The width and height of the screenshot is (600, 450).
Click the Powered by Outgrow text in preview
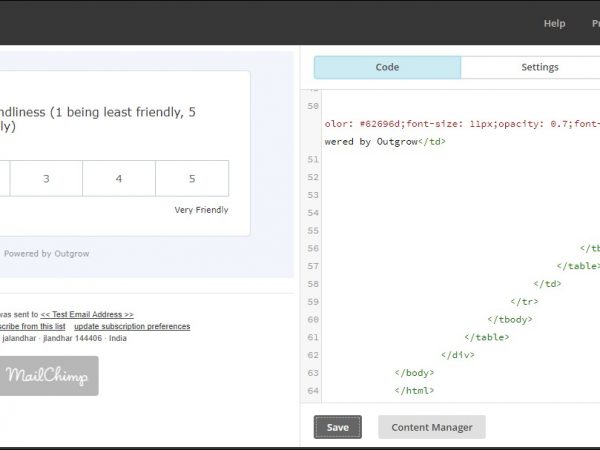click(x=46, y=253)
